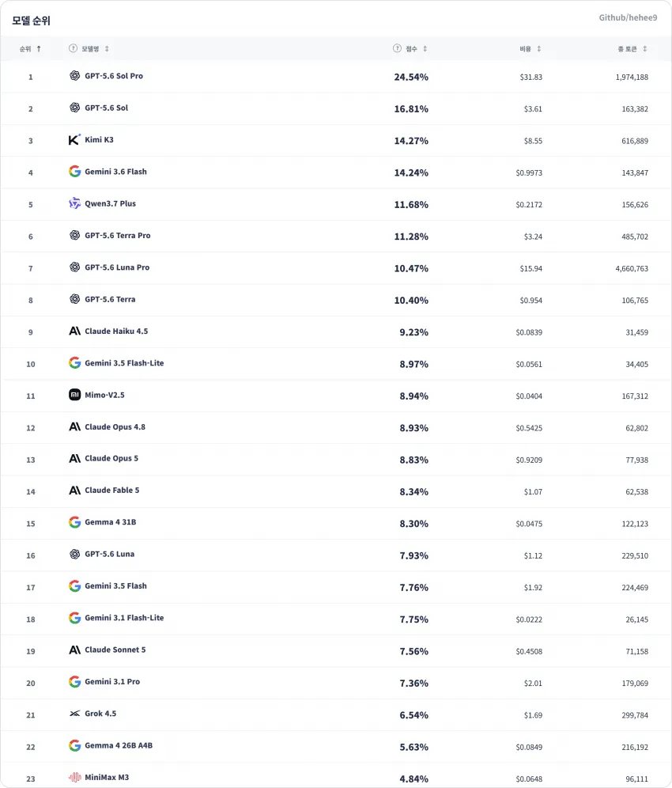Open the help tooltip icon next to 점수
This screenshot has height=788, width=672.
[x=398, y=48]
